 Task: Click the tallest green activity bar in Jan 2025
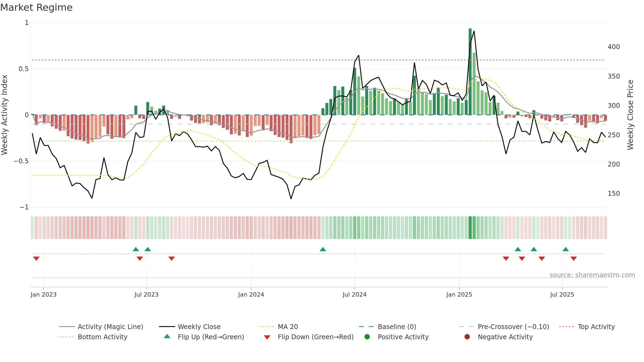470,72
